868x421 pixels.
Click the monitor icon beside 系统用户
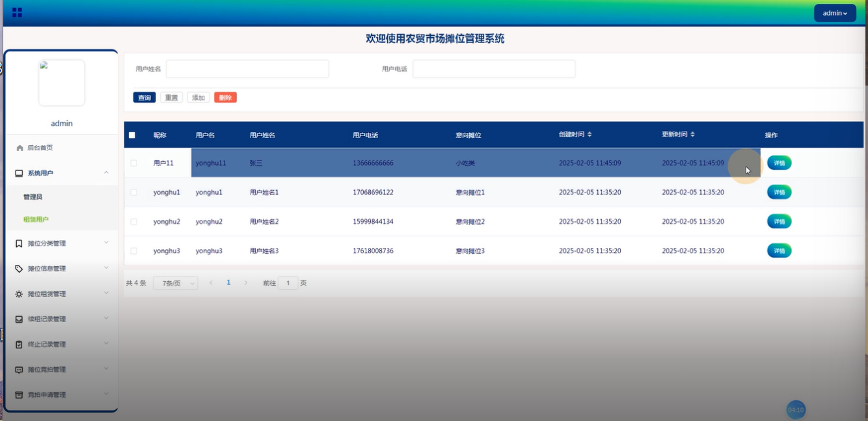20,174
